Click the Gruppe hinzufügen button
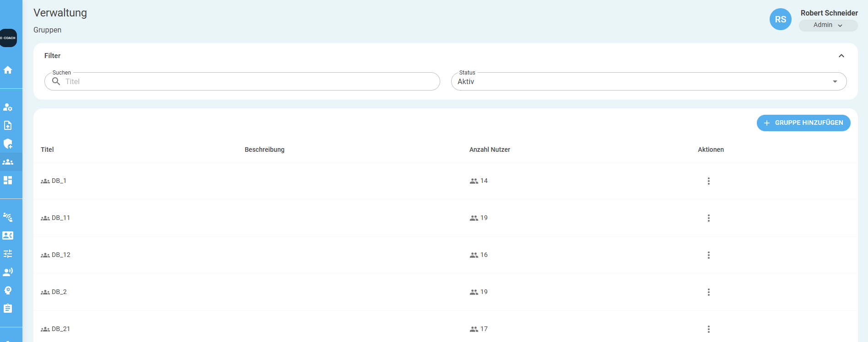 pyautogui.click(x=803, y=123)
